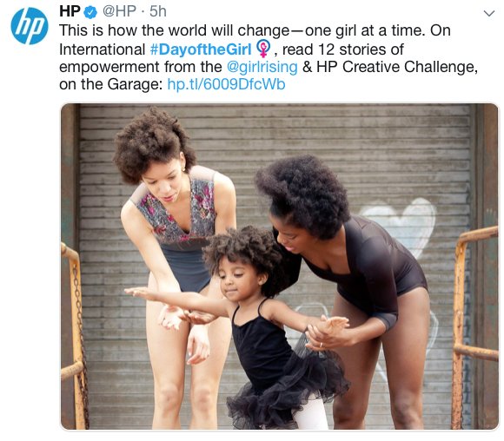Click the chalk heart drawn on the shutter

click(x=401, y=225)
